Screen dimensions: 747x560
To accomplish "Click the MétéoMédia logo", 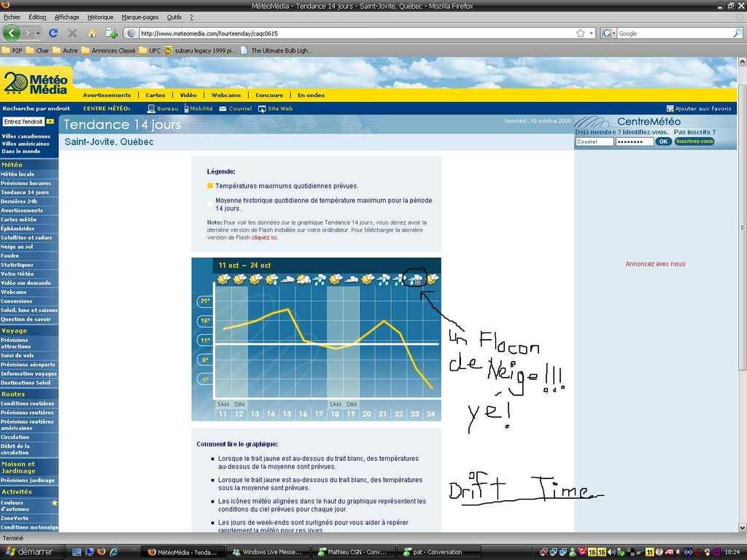I will click(x=36, y=84).
